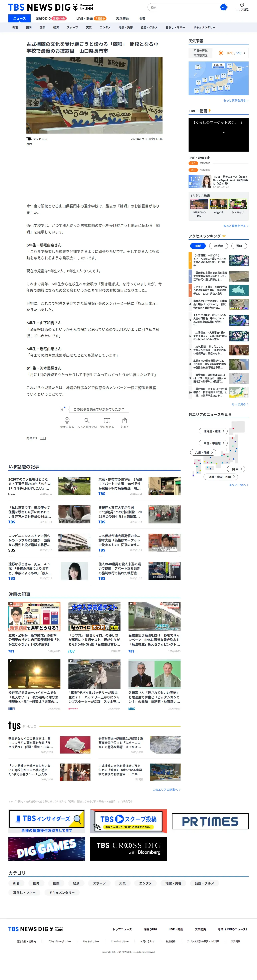Open the Japan weather map thumbnail
The width and height of the screenshot is (257, 980).
click(x=219, y=78)
